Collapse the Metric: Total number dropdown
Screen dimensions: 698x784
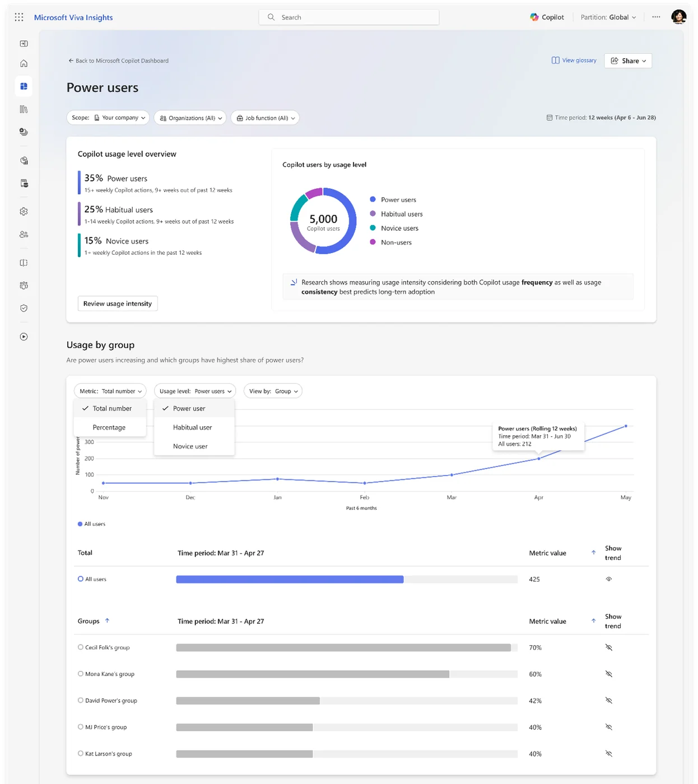coord(110,391)
